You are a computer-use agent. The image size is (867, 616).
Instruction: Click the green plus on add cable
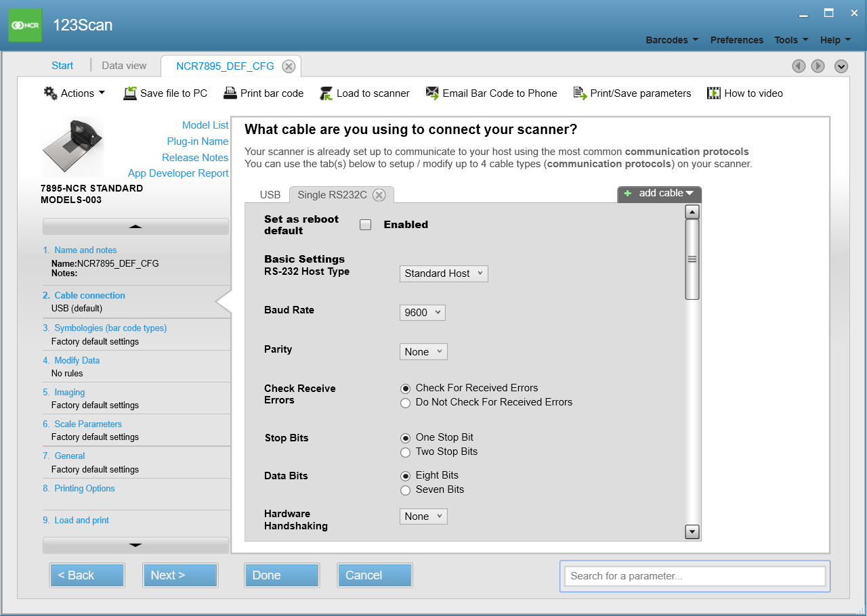click(x=627, y=194)
